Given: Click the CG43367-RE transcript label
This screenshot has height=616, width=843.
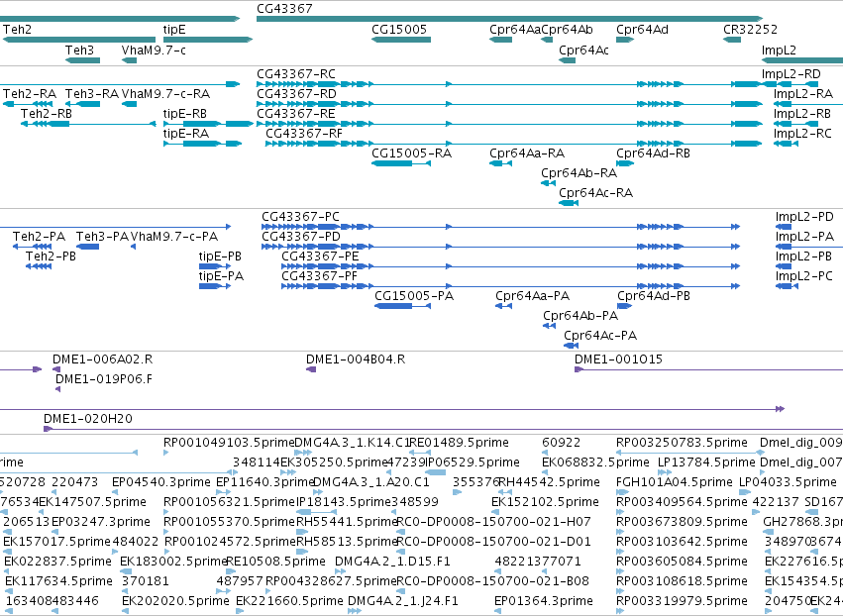Looking at the screenshot, I should (x=296, y=114).
